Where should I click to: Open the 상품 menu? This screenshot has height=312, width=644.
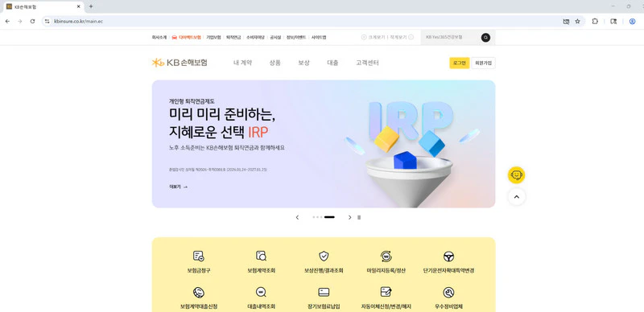pos(275,63)
